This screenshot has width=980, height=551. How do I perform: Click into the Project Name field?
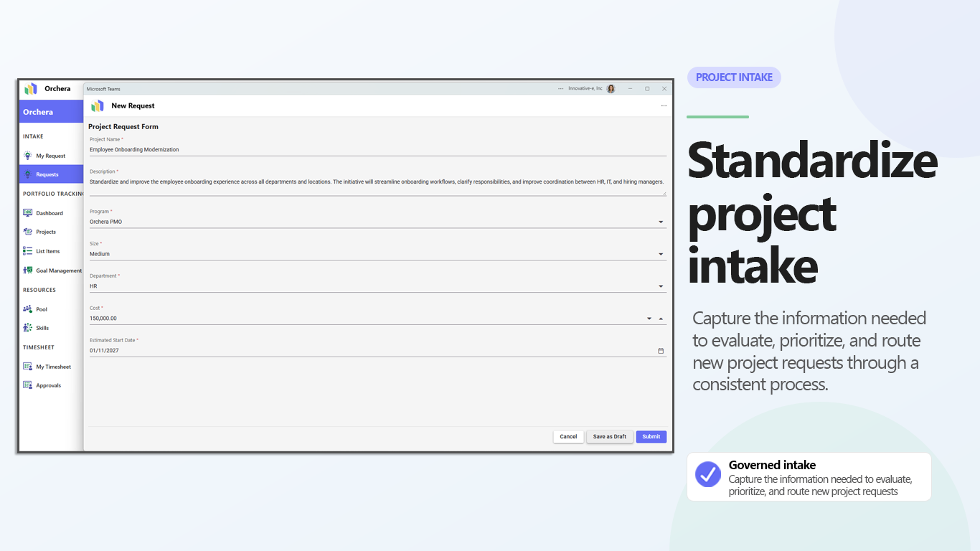(378, 150)
